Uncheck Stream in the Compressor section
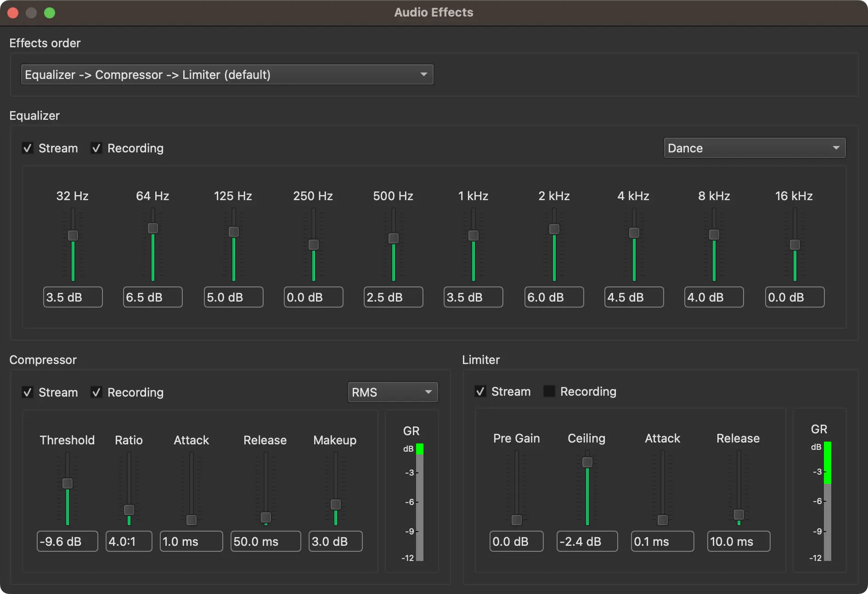 coord(28,392)
